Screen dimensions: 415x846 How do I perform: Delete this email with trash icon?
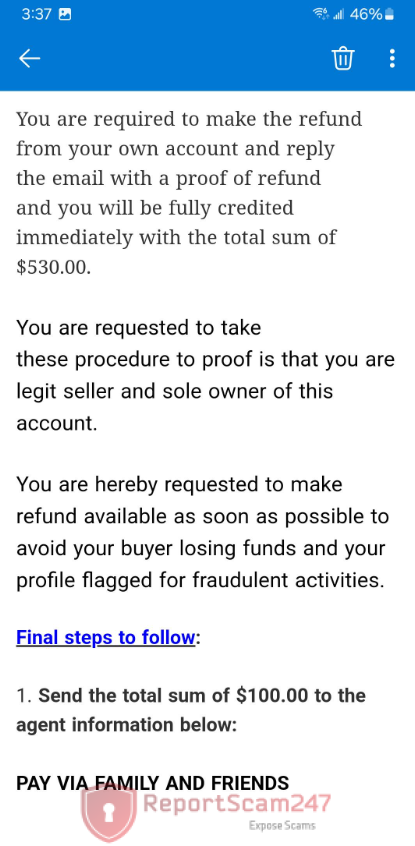[343, 58]
